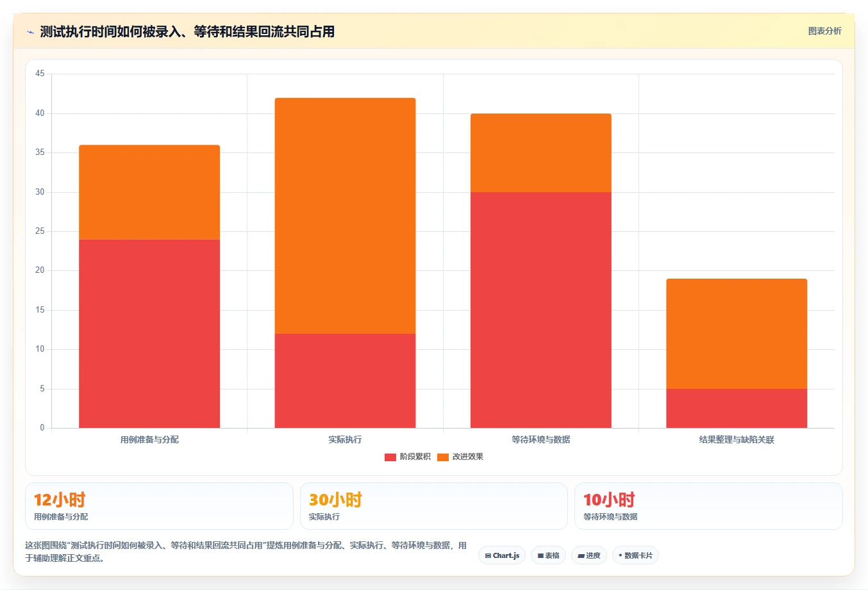The image size is (868, 590).
Task: Click the y-axis value 45
Action: click(x=40, y=74)
